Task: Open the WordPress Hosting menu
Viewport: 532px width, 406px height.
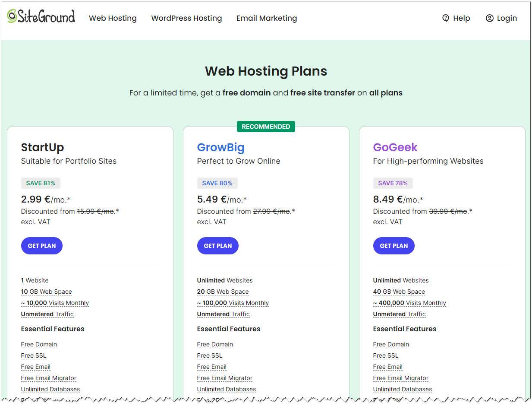Action: point(186,18)
